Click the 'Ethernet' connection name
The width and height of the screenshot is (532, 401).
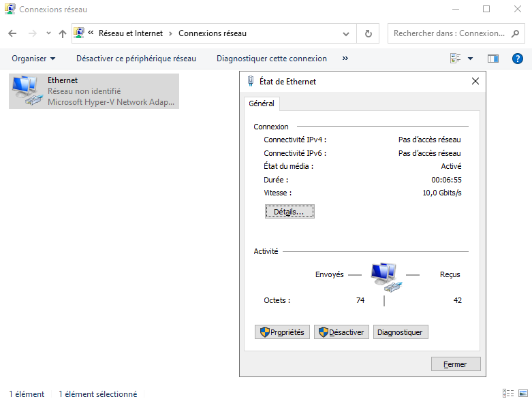[x=63, y=80]
